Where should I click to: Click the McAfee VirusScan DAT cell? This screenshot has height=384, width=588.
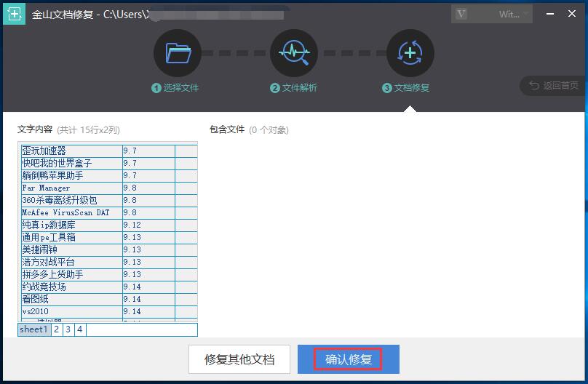(71, 212)
